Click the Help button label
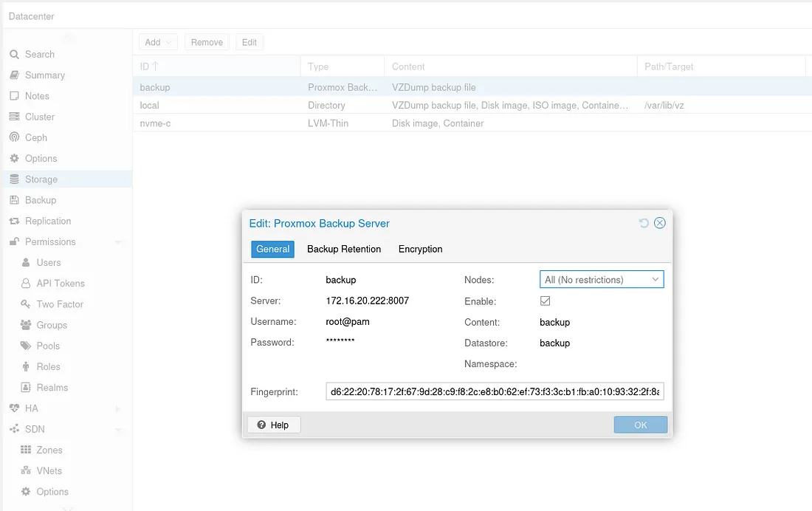 pos(280,425)
